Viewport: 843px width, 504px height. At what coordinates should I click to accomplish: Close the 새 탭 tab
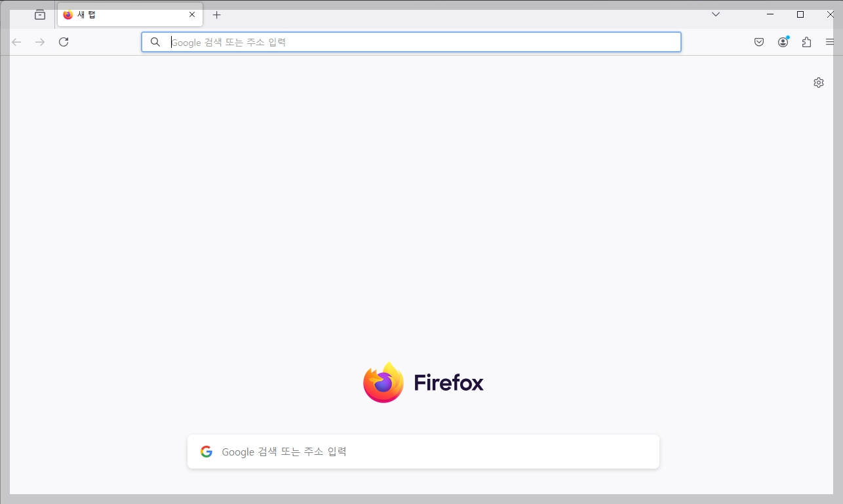point(192,14)
